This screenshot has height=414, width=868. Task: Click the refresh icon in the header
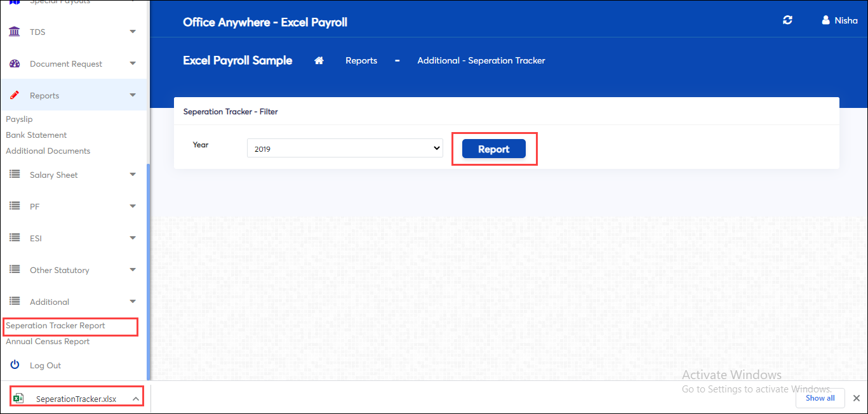(788, 20)
